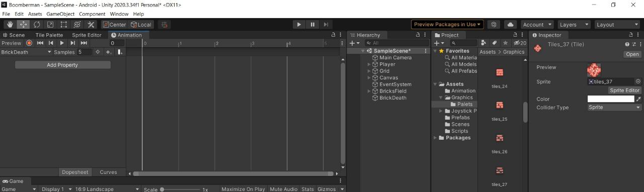Click the Add Property button
This screenshot has height=192, width=644.
coord(62,65)
